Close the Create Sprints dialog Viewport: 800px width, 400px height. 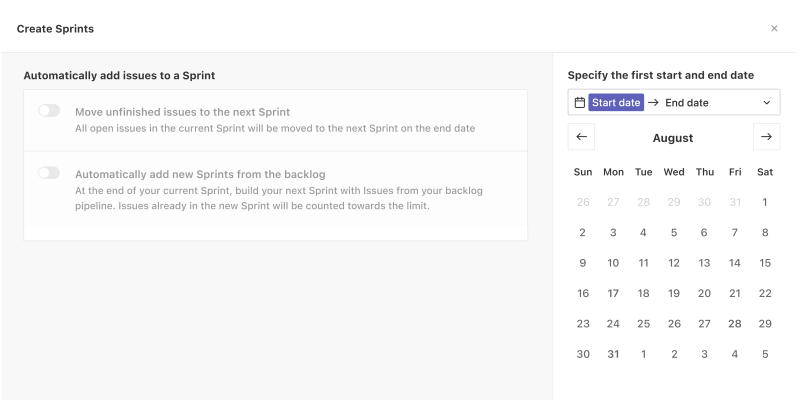point(774,29)
